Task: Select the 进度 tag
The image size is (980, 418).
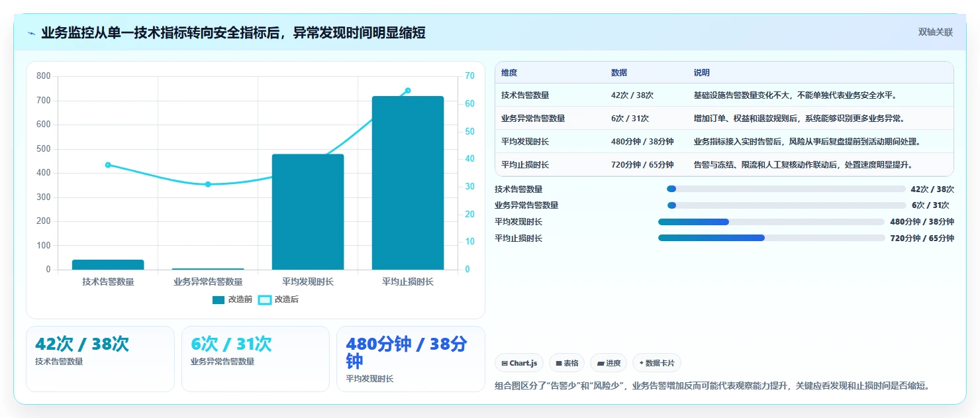Action: tap(609, 363)
